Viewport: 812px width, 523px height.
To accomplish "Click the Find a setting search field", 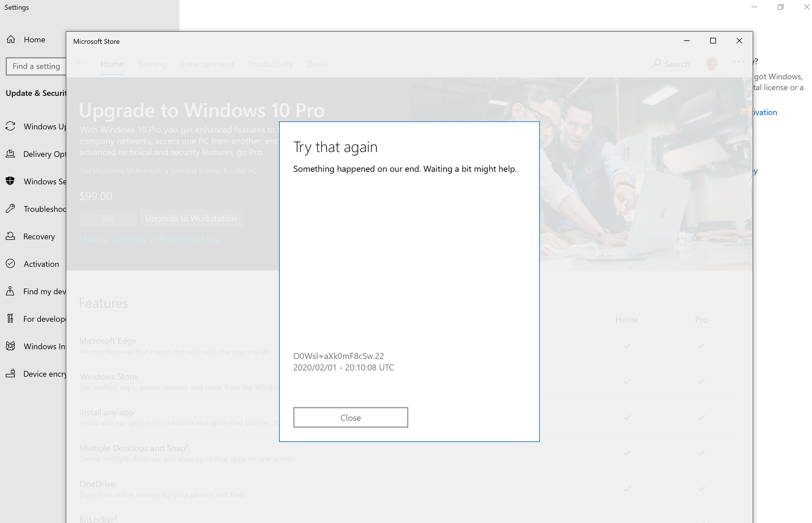I will (36, 66).
